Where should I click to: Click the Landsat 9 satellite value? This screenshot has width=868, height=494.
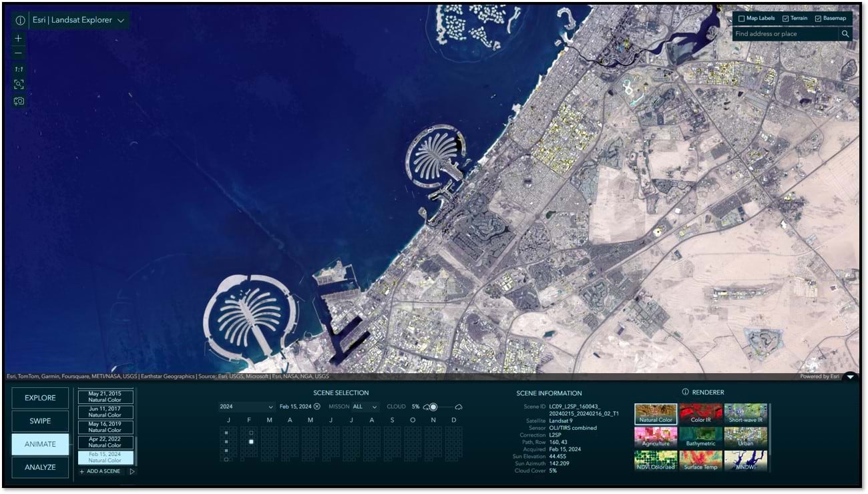[561, 421]
